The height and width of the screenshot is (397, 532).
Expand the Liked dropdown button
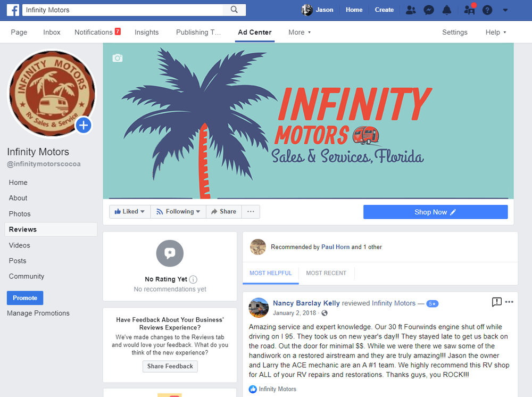130,211
